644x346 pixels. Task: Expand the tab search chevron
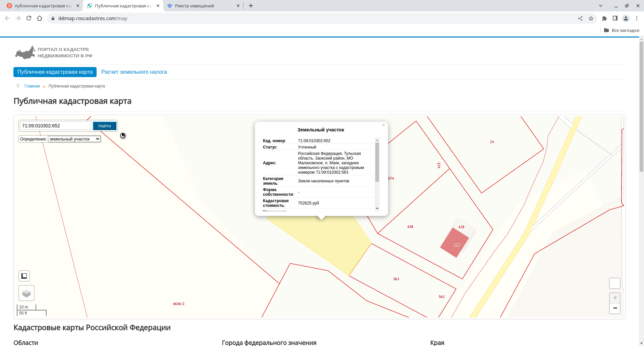[x=601, y=6]
